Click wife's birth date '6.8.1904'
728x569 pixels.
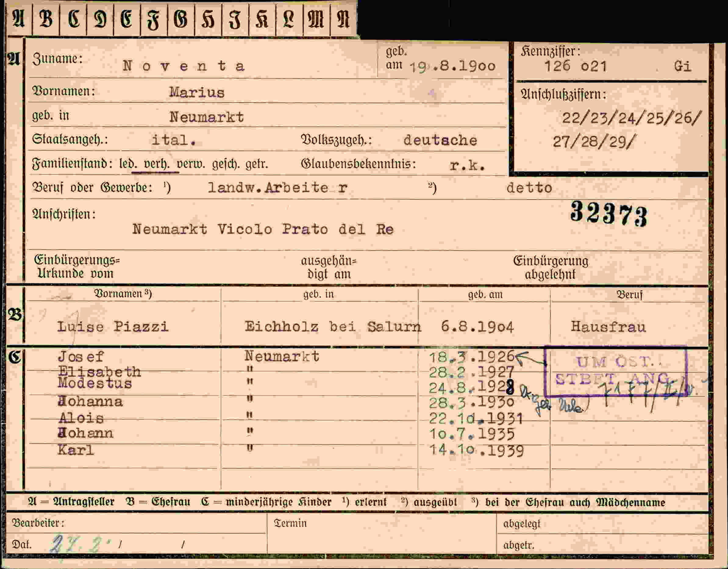click(477, 327)
